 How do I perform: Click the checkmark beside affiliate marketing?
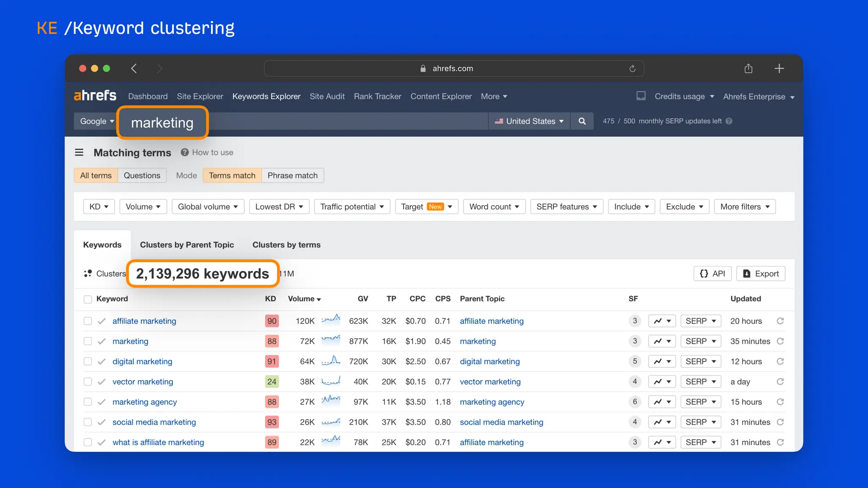coord(102,321)
